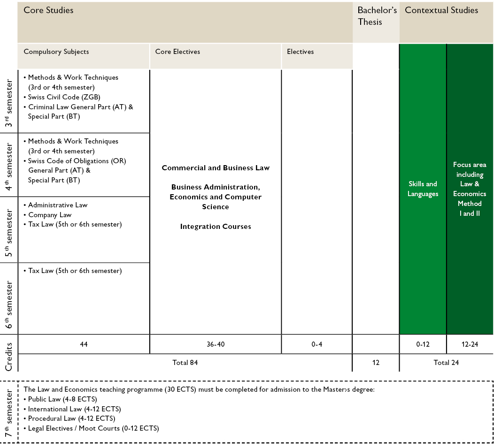Select Criminal Law General Part entry
494x448 pixels.
(80, 107)
